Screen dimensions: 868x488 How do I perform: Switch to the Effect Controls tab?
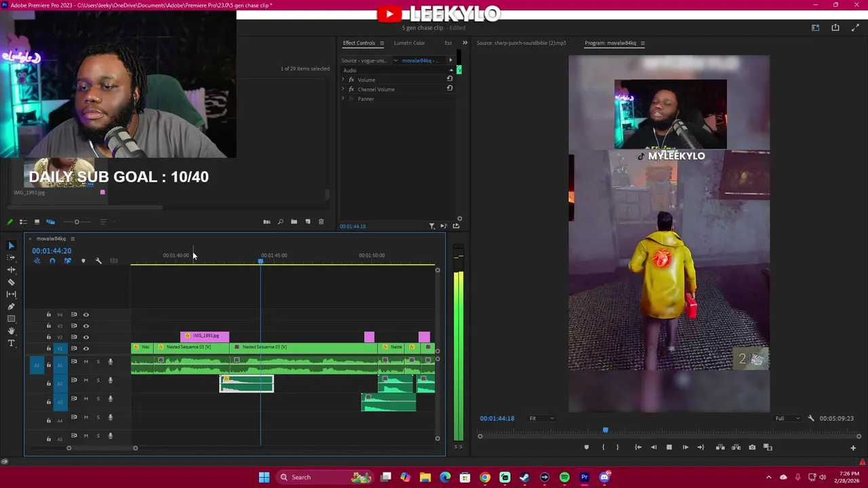pyautogui.click(x=359, y=43)
